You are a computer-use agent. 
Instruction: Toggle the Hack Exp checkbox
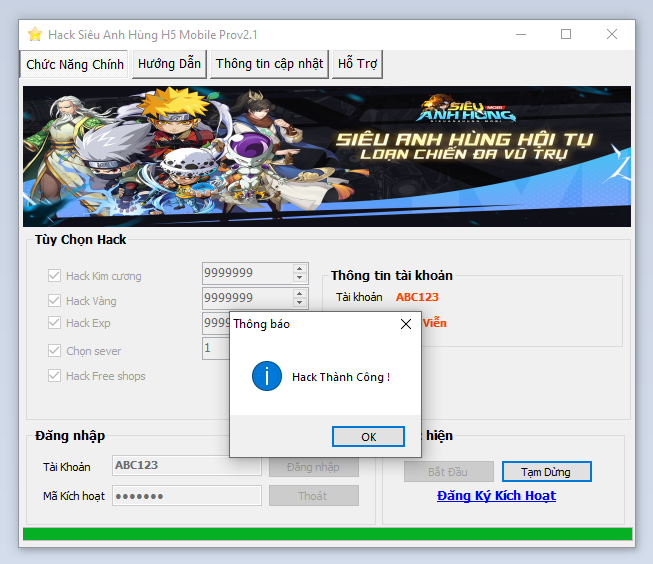tap(54, 323)
